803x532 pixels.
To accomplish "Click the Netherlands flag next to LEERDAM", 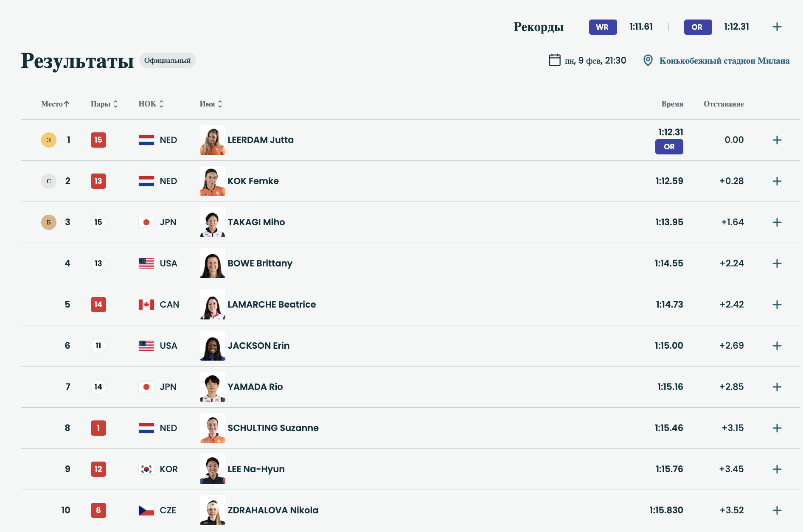I will pos(146,140).
